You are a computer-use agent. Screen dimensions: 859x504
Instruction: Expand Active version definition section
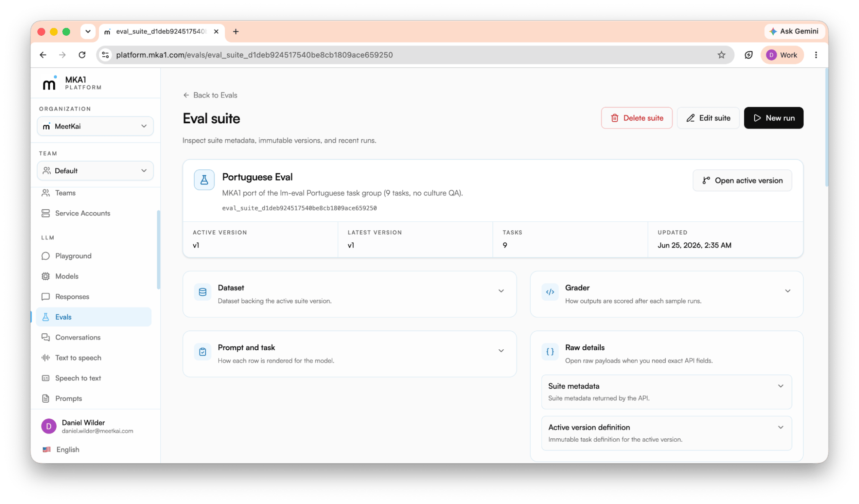pos(666,434)
